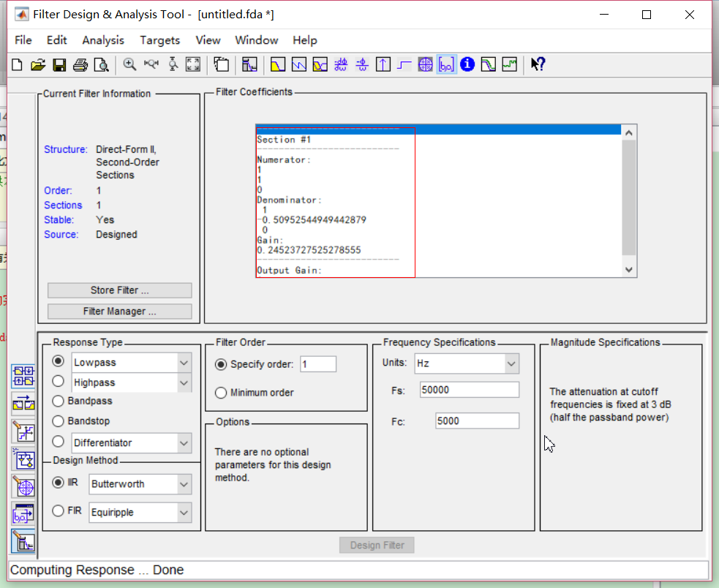Open the Analysis menu
This screenshot has height=588, width=719.
coord(103,40)
